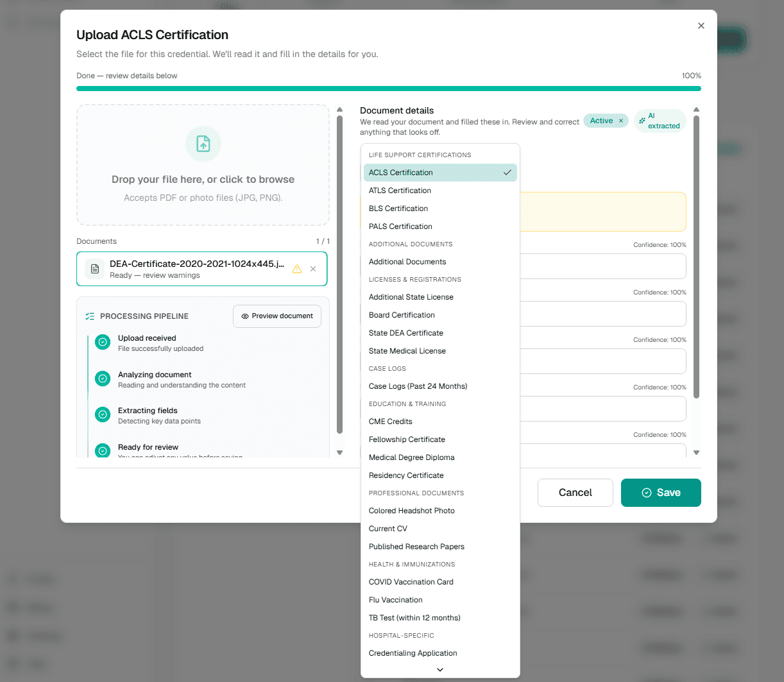The width and height of the screenshot is (784, 682).
Task: Choose the COVID Vaccination Card entry
Action: tap(411, 581)
